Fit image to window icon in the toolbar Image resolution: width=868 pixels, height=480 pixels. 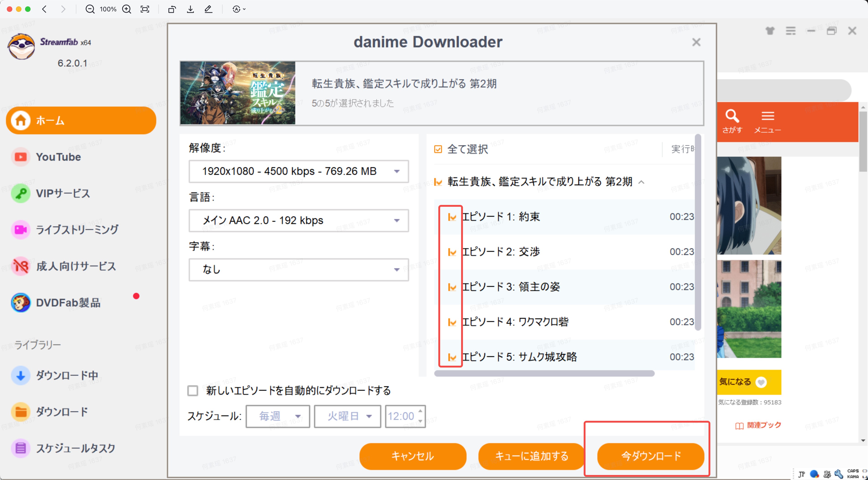145,9
